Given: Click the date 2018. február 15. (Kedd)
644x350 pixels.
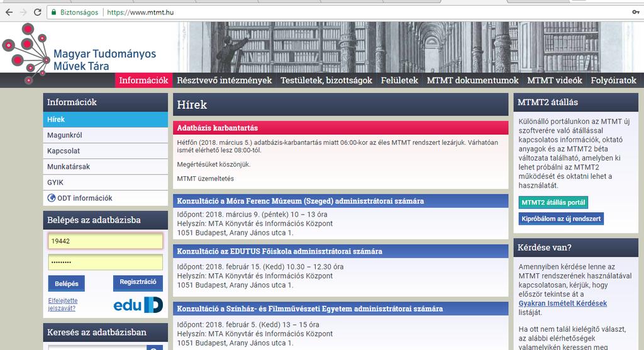Looking at the screenshot, I should [x=245, y=266].
